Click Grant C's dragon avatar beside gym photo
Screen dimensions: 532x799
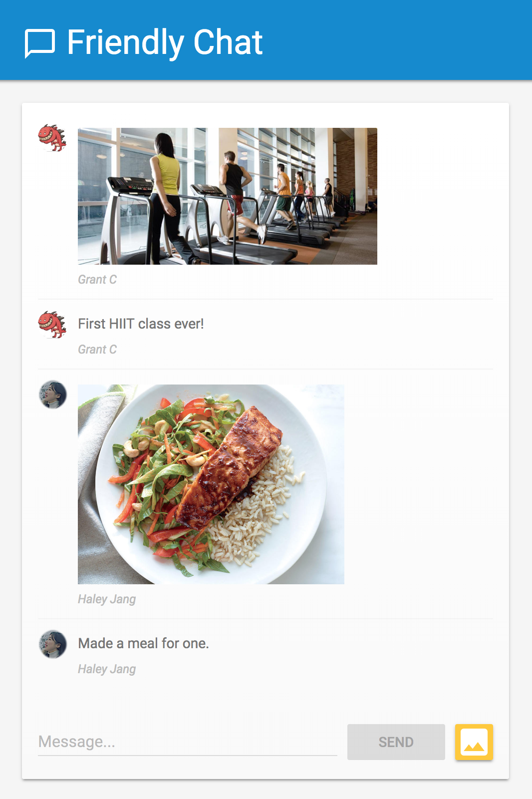52,138
